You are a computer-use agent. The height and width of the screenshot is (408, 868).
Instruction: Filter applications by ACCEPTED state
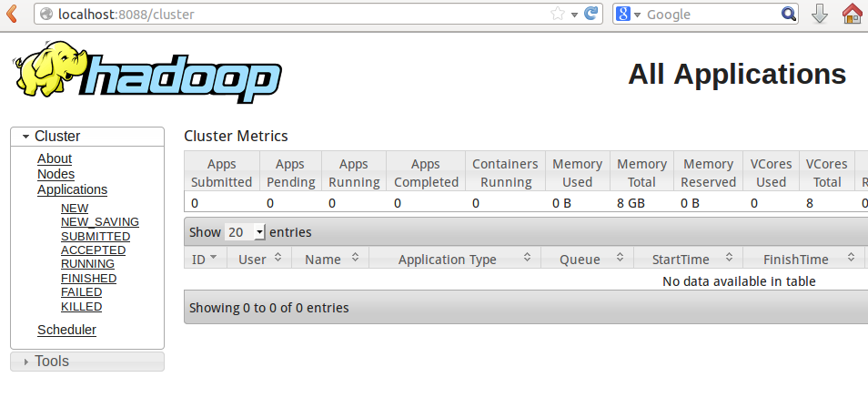click(x=94, y=250)
